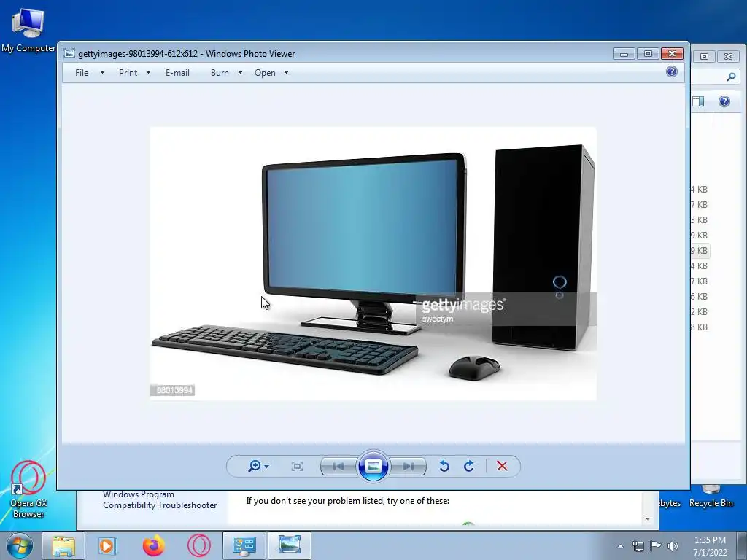The image size is (747, 560).
Task: Open the Print menu
Action: 128,73
